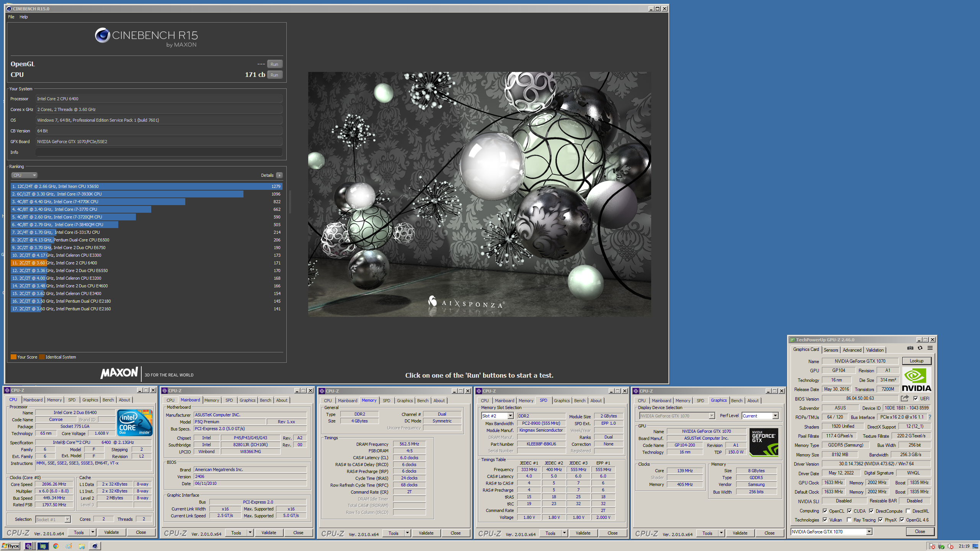Open Paint from the taskbar
Screen dimensions: 980x551
click(69, 546)
